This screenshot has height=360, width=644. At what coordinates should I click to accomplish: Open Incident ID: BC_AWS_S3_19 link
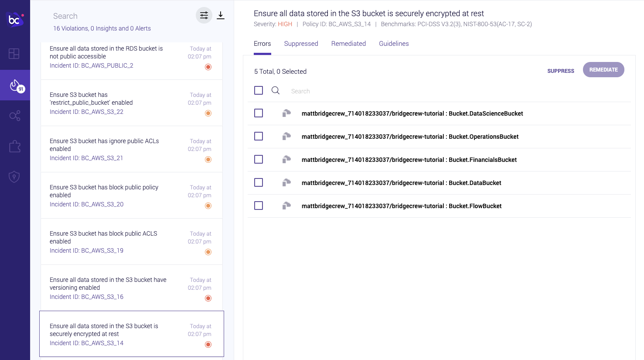click(86, 250)
